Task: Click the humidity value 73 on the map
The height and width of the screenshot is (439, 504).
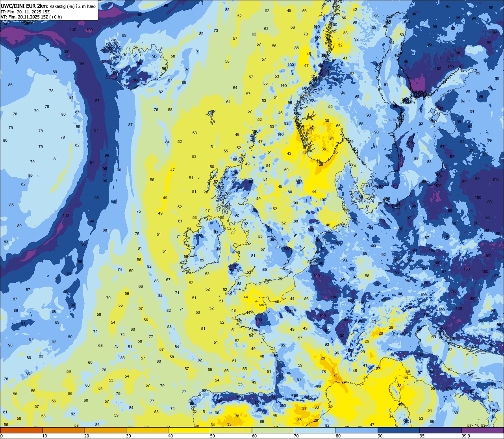Action: 216,30
